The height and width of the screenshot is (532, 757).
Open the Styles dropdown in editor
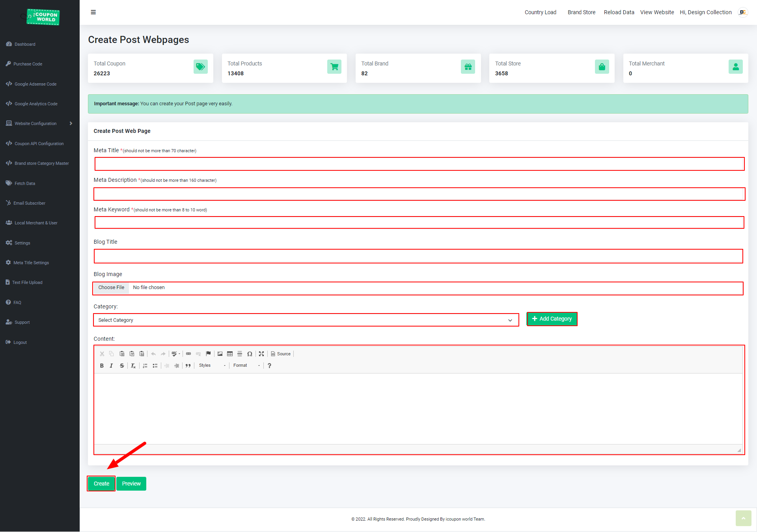[212, 366]
